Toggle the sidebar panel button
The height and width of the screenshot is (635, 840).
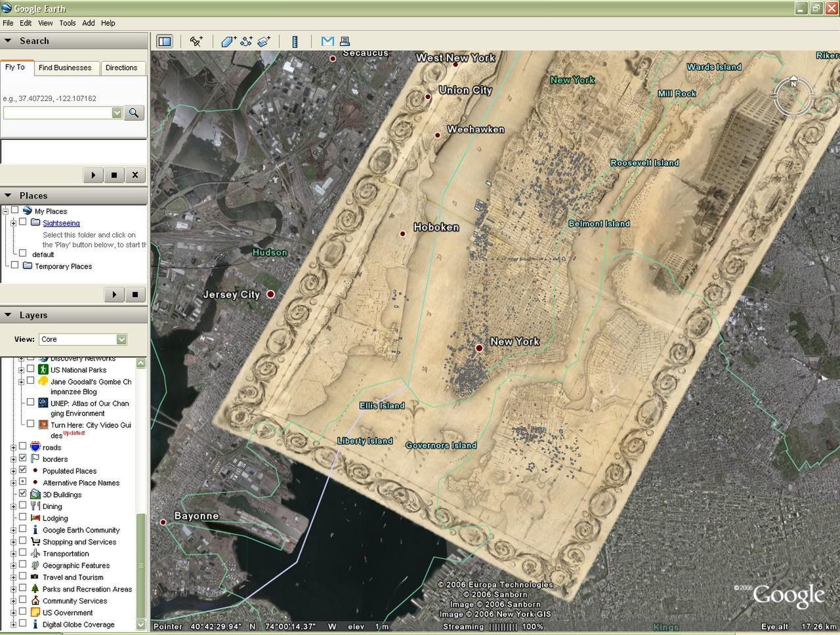165,41
